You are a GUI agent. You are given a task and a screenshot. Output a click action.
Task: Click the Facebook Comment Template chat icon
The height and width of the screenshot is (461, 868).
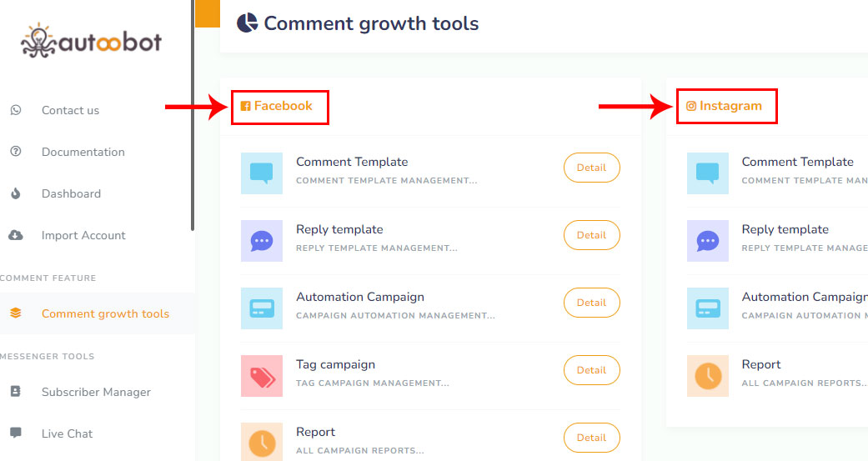pyautogui.click(x=262, y=173)
